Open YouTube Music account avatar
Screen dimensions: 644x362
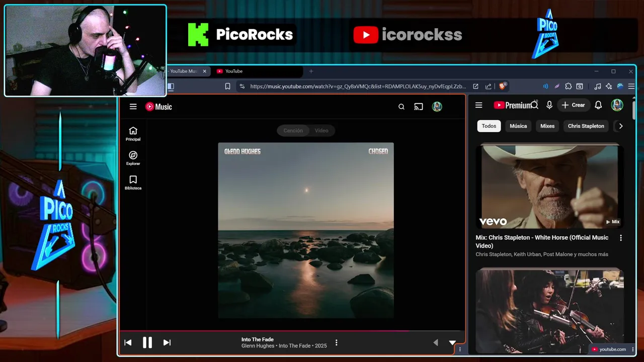point(437,107)
